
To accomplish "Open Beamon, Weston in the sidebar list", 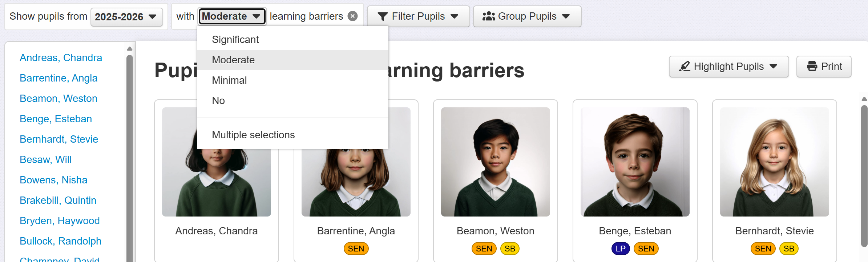I will coord(58,98).
